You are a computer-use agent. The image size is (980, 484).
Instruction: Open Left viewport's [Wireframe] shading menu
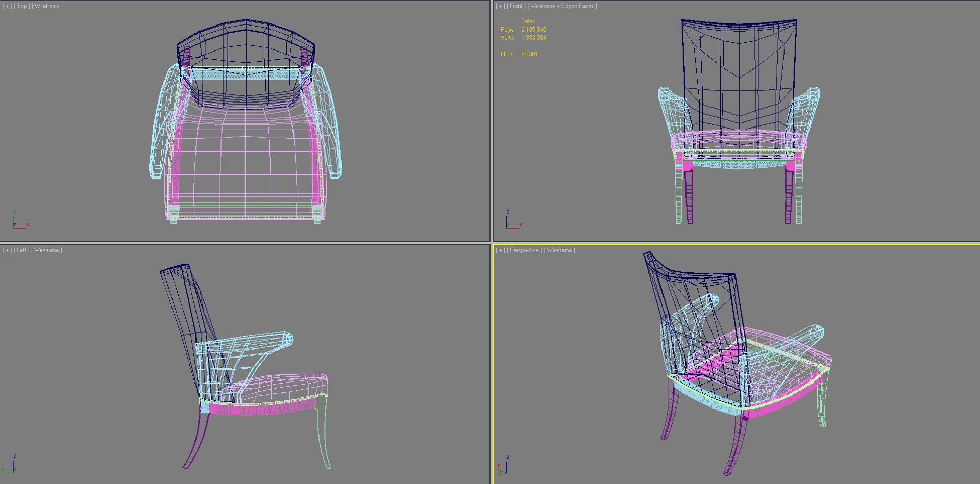(x=47, y=250)
